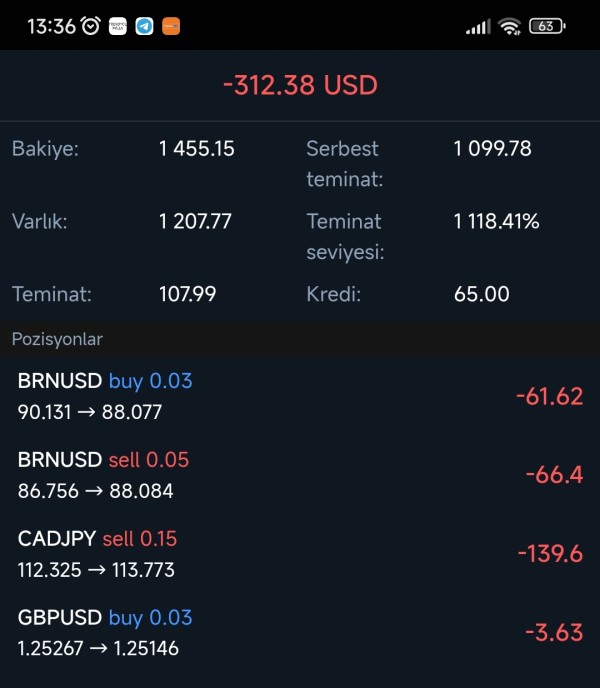Tap the battery level indicator

click(x=547, y=26)
